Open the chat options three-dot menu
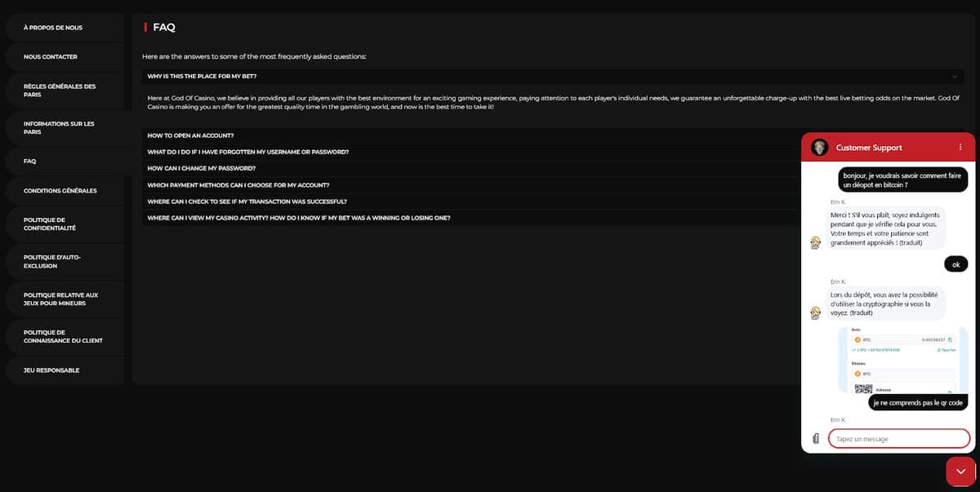The width and height of the screenshot is (980, 492). pyautogui.click(x=960, y=148)
